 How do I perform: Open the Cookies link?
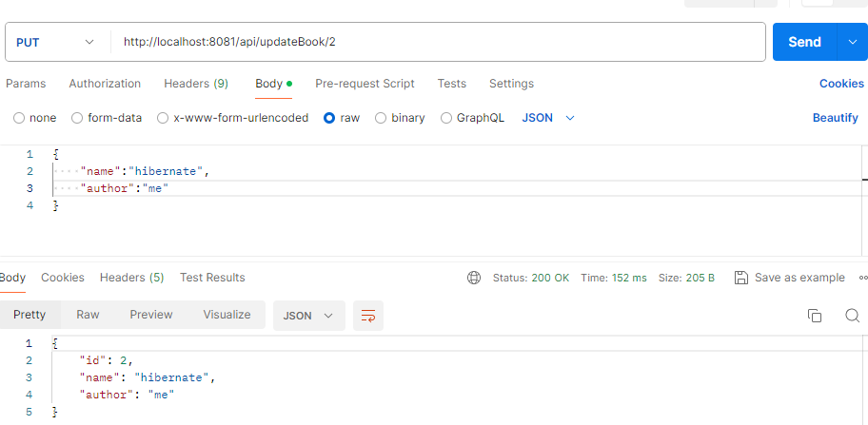[x=841, y=84]
